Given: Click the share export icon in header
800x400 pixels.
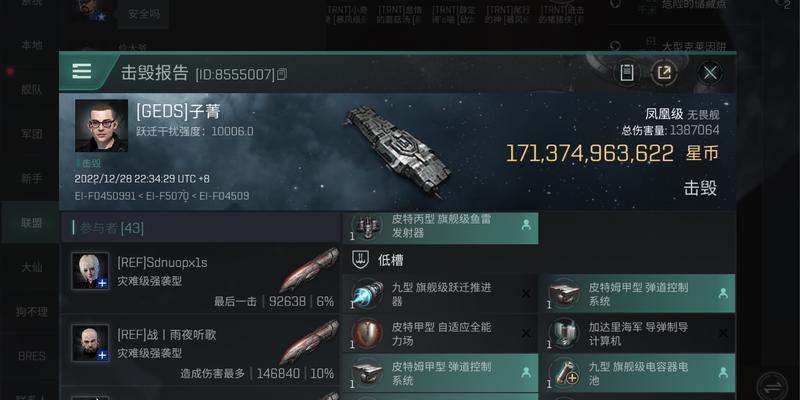Looking at the screenshot, I should click(x=664, y=73).
